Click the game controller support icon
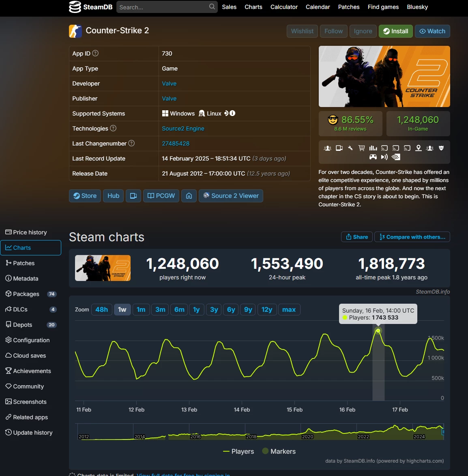This screenshot has width=468, height=476. tap(373, 157)
